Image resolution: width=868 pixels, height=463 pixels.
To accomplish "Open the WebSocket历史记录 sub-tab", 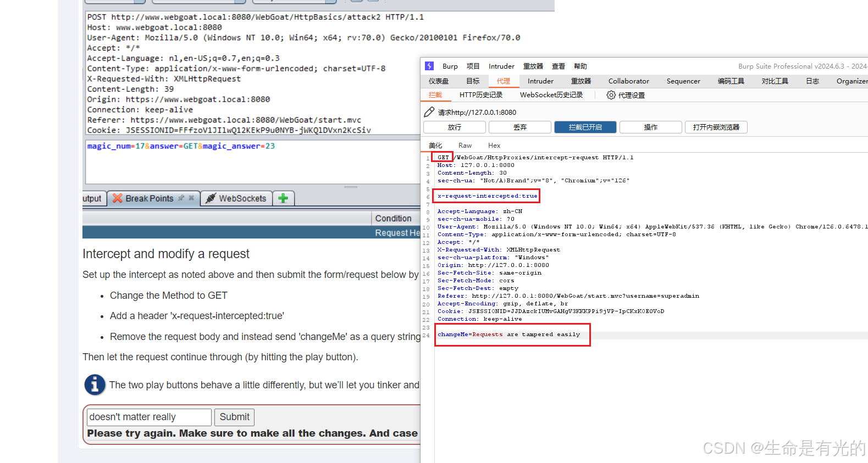I will coord(551,95).
